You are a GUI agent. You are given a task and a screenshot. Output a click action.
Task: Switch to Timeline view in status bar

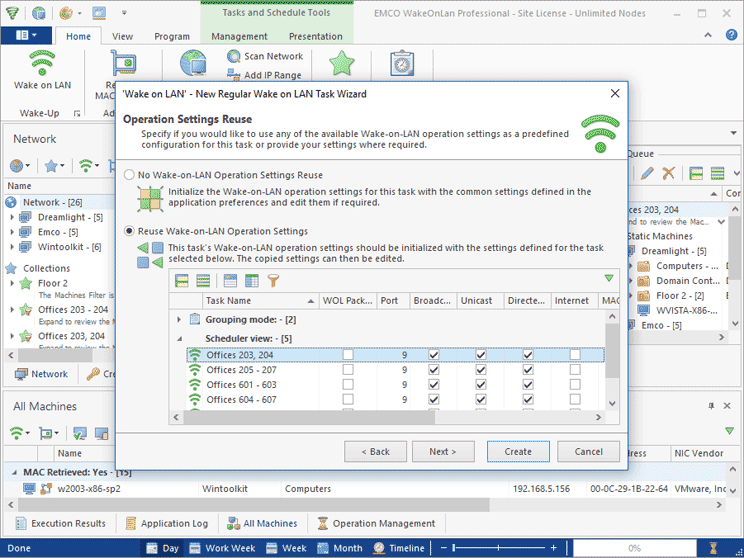click(398, 548)
